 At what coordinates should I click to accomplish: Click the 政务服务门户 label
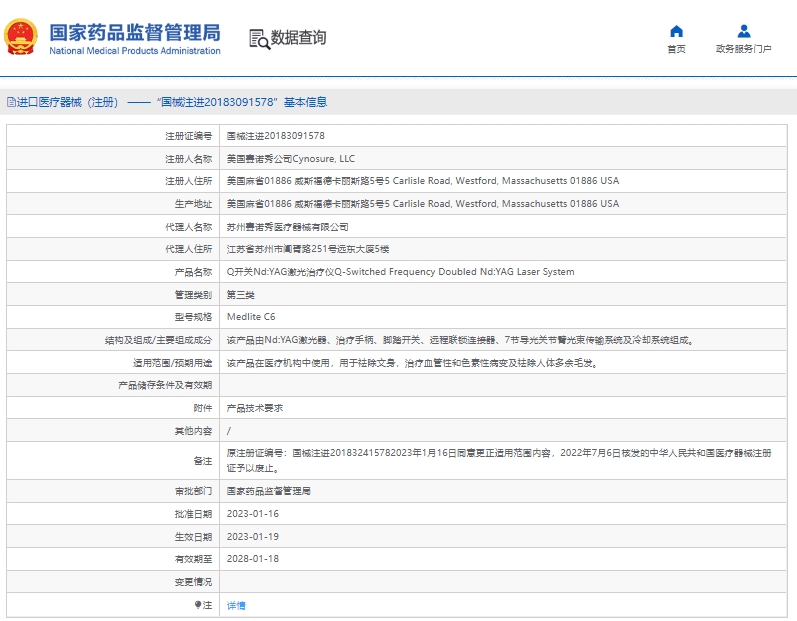(x=744, y=49)
